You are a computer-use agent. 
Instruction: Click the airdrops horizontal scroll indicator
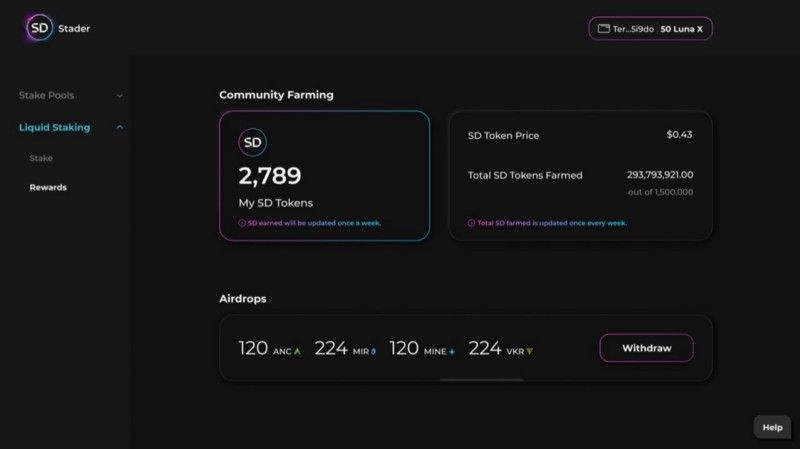pos(482,380)
